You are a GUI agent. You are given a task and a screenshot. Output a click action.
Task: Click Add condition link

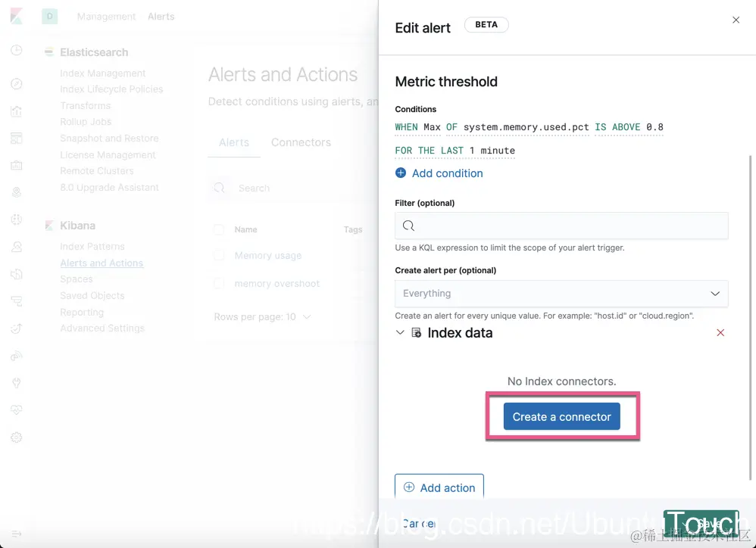447,173
